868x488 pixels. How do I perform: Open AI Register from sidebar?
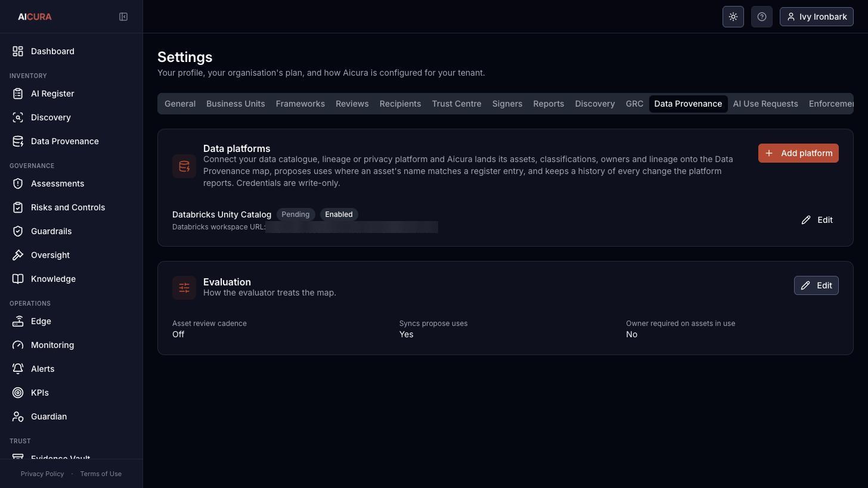point(72,94)
